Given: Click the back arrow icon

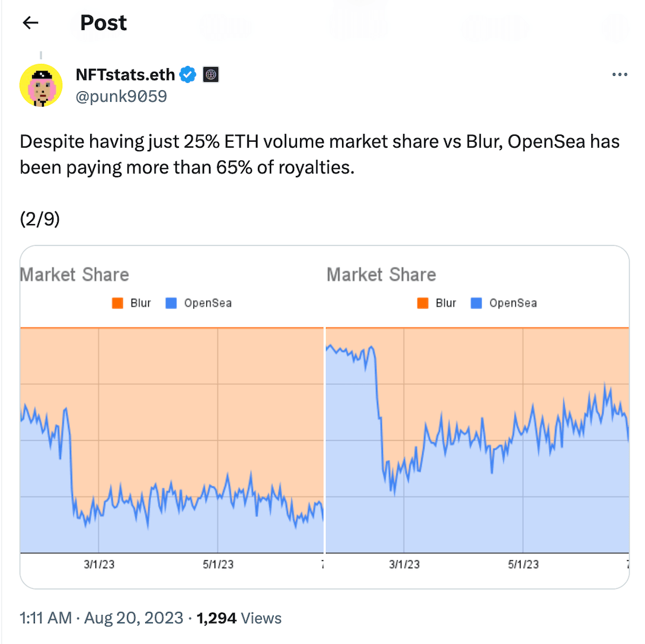Looking at the screenshot, I should [x=30, y=23].
